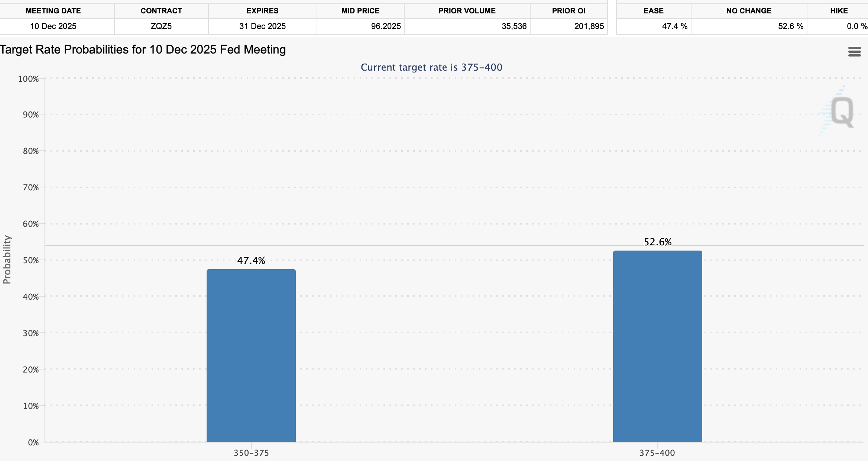Select the ZQZ5 contract cell
This screenshot has width=868, height=461.
click(161, 26)
